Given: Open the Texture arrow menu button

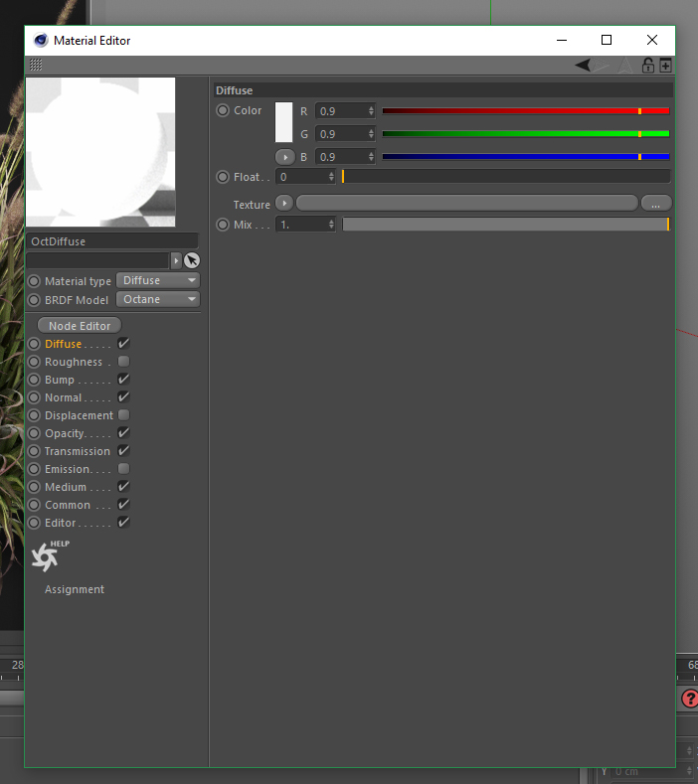Looking at the screenshot, I should click(284, 203).
